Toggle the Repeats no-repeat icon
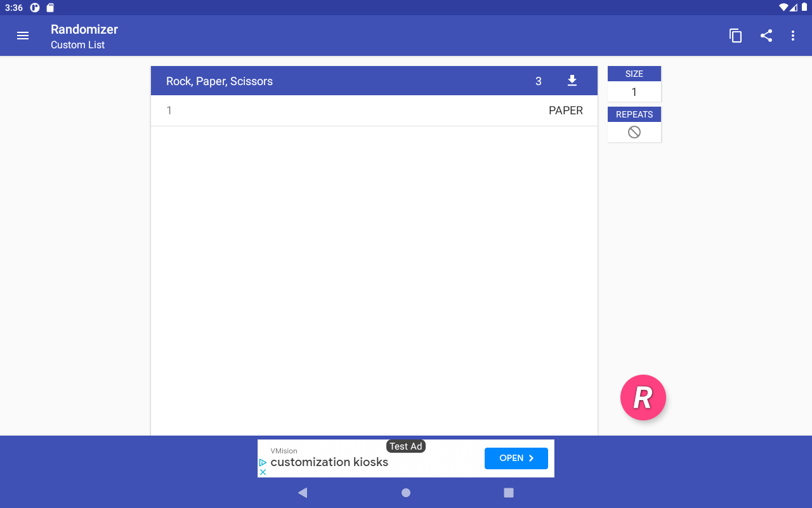Screen dimensions: 812x508 634,132
